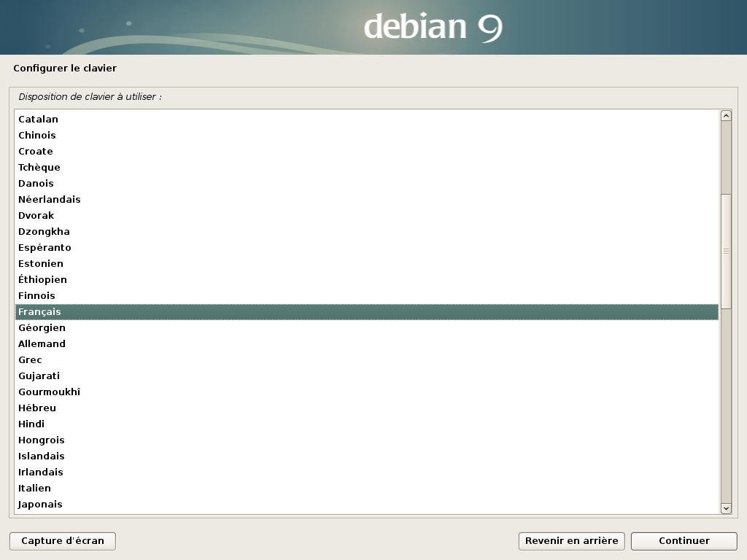Click the scroll down arrow of the list
Screen dimensions: 747x560
click(726, 508)
